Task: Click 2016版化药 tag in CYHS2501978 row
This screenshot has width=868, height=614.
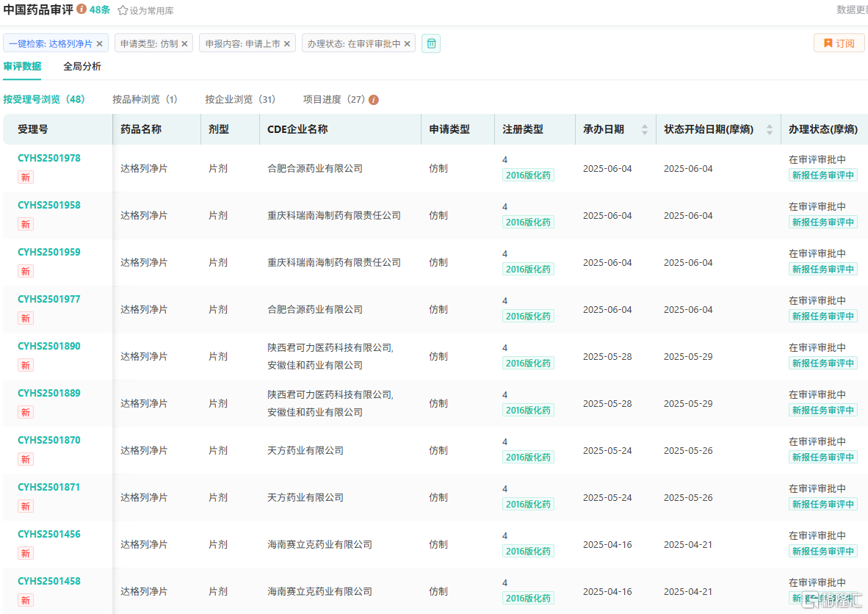Action: [x=528, y=176]
